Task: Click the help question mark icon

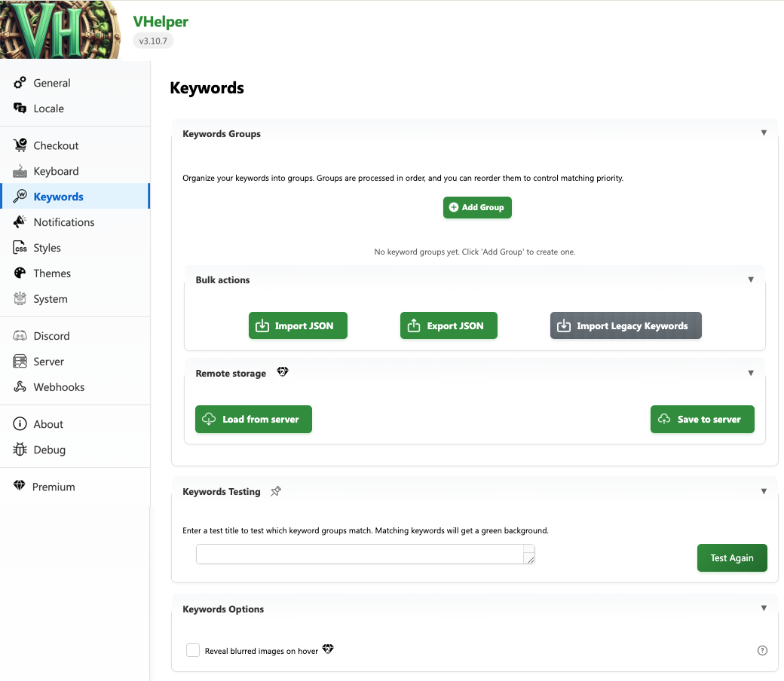Action: pos(762,650)
